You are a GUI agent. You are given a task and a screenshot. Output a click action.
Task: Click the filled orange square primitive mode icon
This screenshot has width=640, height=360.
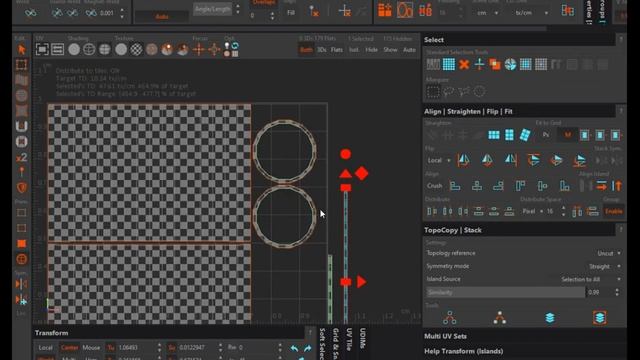[x=22, y=244]
